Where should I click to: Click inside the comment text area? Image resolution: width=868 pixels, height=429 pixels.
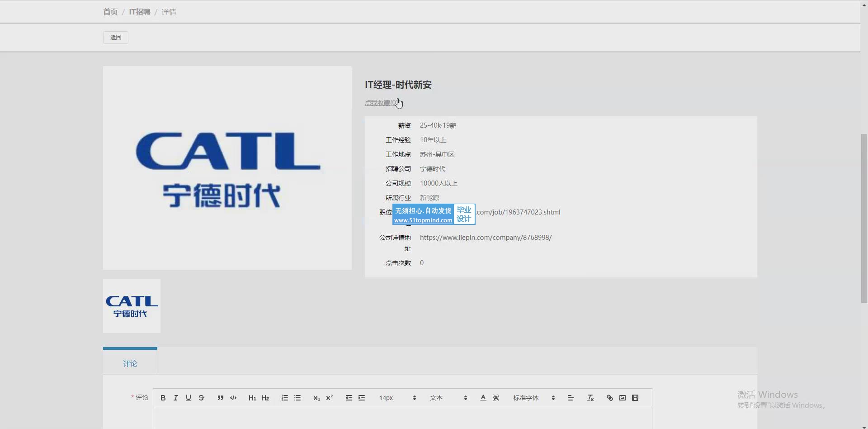[402, 418]
